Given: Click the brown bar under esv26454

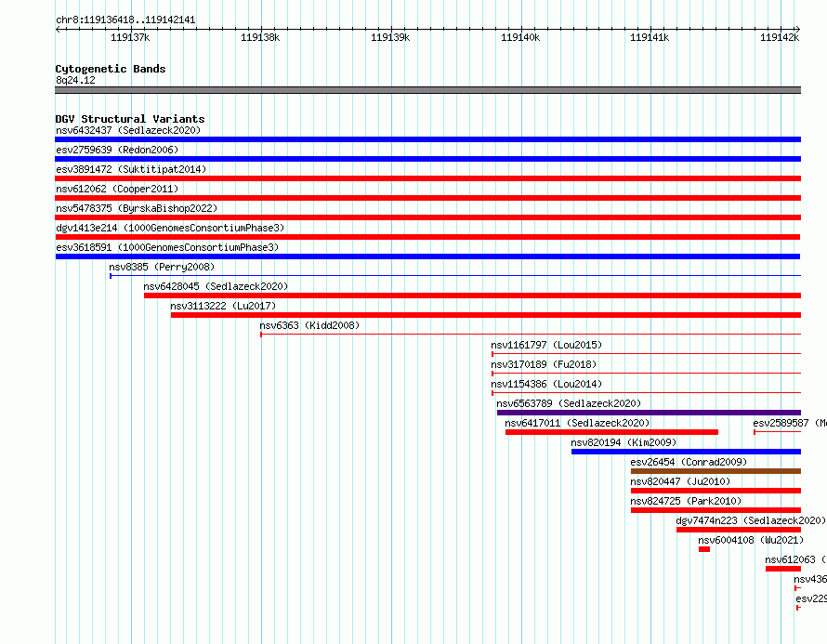Looking at the screenshot, I should point(715,471).
